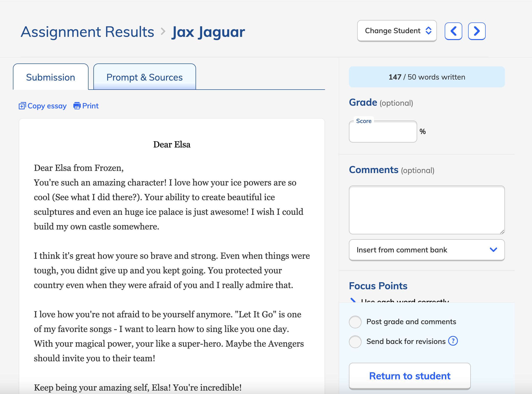This screenshot has height=394, width=532.
Task: Click the copy essay icon
Action: (x=22, y=106)
